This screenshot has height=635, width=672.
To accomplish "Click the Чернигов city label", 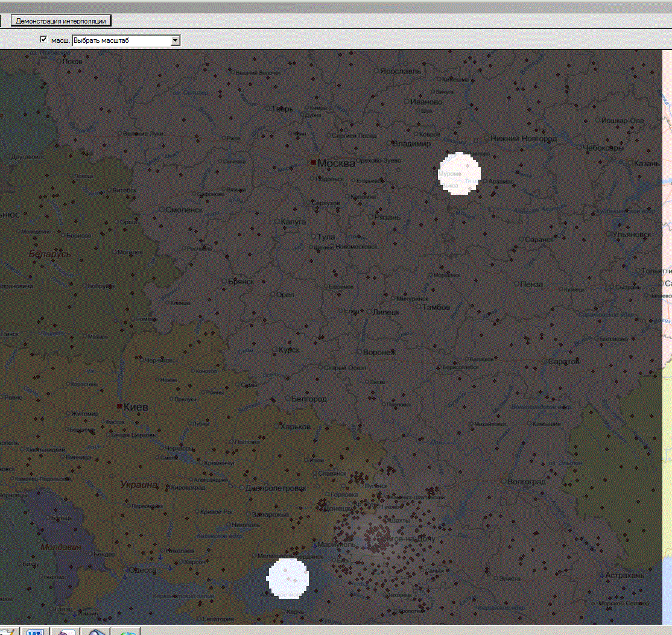I will (x=159, y=361).
